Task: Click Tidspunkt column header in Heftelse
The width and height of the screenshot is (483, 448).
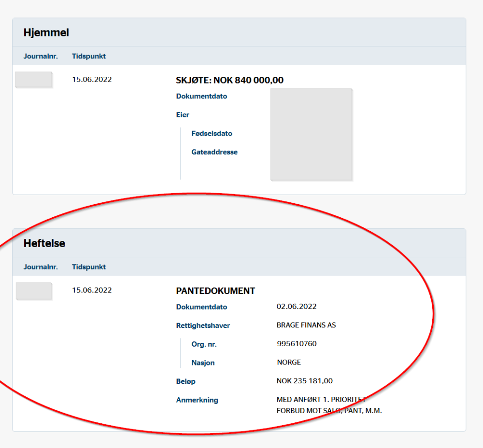Action: click(89, 267)
